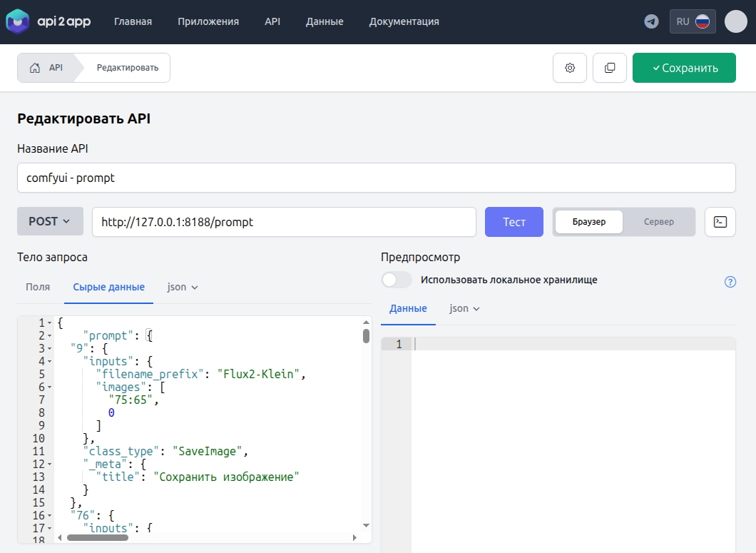Open json format dropdown in preview
Image resolution: width=756 pixels, height=553 pixels.
click(465, 308)
